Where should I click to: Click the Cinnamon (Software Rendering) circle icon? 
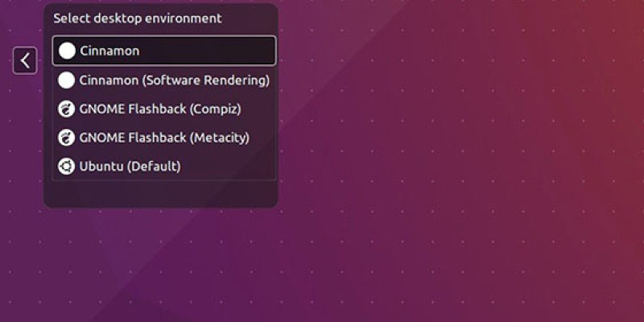tap(67, 80)
